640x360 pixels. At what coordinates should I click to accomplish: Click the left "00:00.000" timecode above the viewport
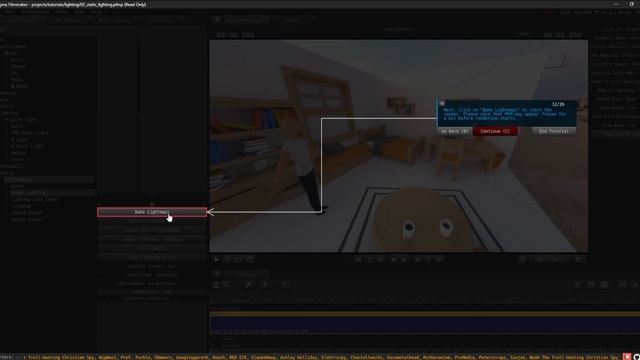click(236, 35)
